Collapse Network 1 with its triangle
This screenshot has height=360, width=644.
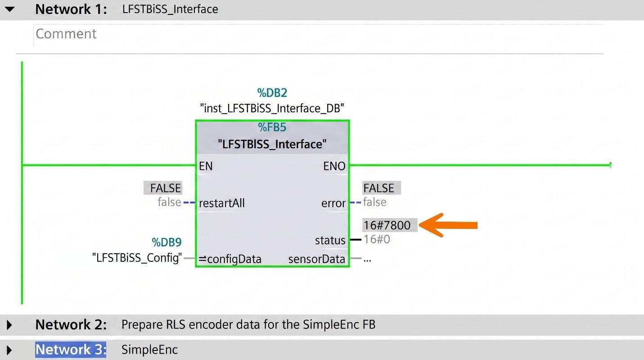coord(10,9)
